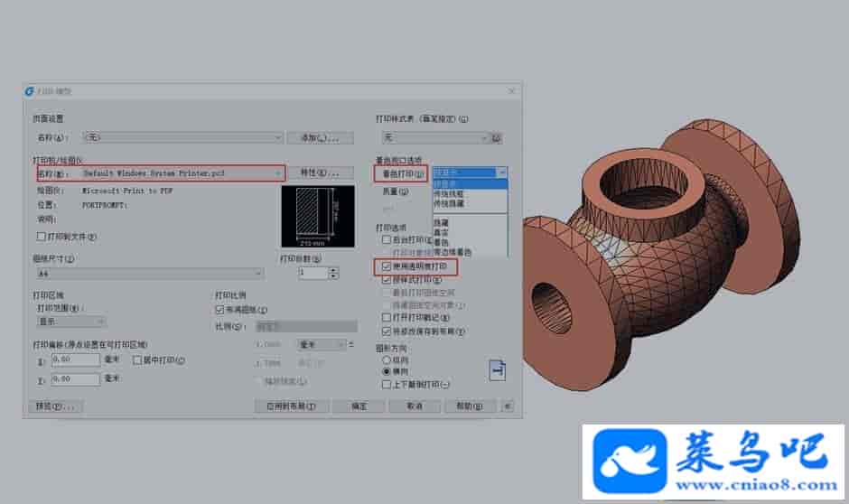
Task: Open the plot style table editor icon
Action: click(497, 138)
